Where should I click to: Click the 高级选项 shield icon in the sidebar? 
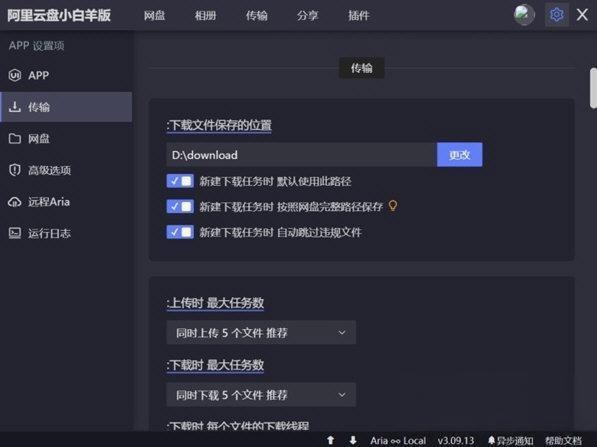click(14, 170)
